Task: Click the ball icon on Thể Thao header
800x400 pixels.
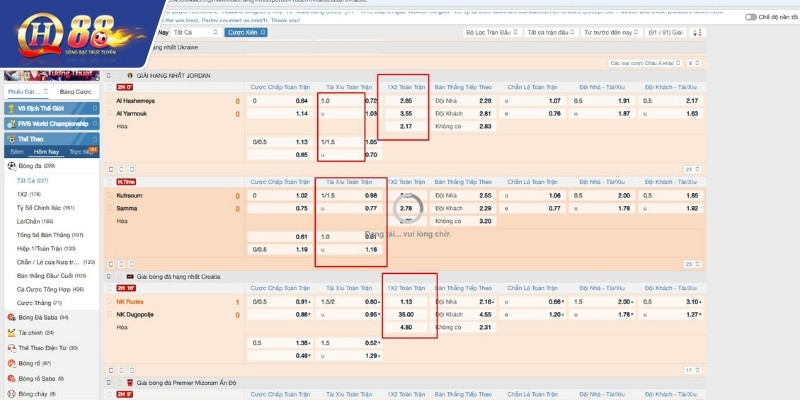Action: (x=11, y=139)
